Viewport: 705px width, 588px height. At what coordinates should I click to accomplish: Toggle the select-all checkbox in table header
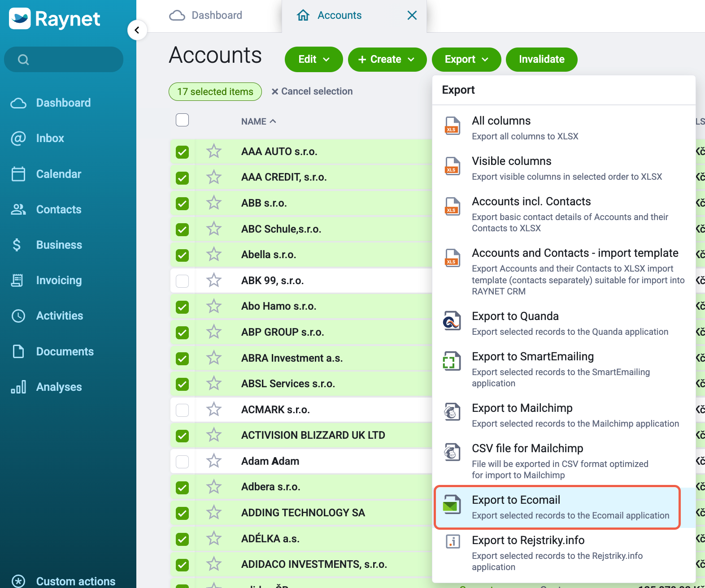tap(183, 120)
